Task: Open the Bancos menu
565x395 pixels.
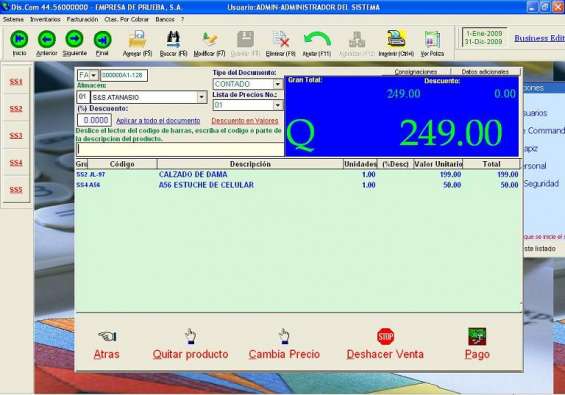Action: tap(165, 19)
